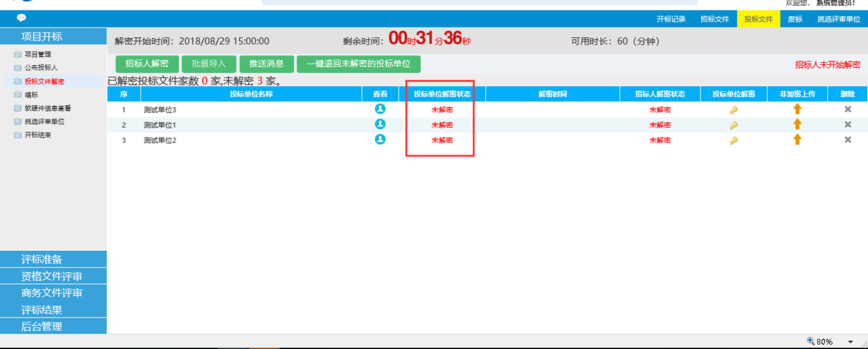This screenshot has width=868, height=349.
Task: Open the 废标 tab
Action: (795, 19)
